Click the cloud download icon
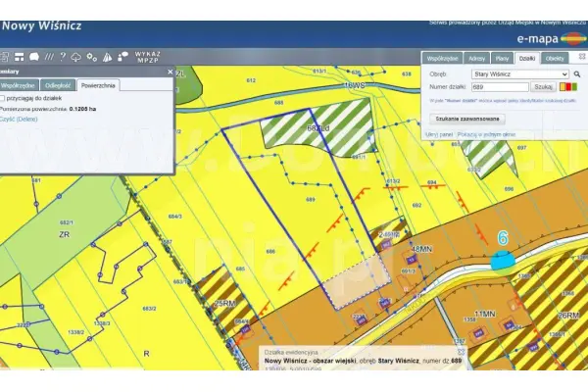The height and width of the screenshot is (392, 588). (76, 57)
